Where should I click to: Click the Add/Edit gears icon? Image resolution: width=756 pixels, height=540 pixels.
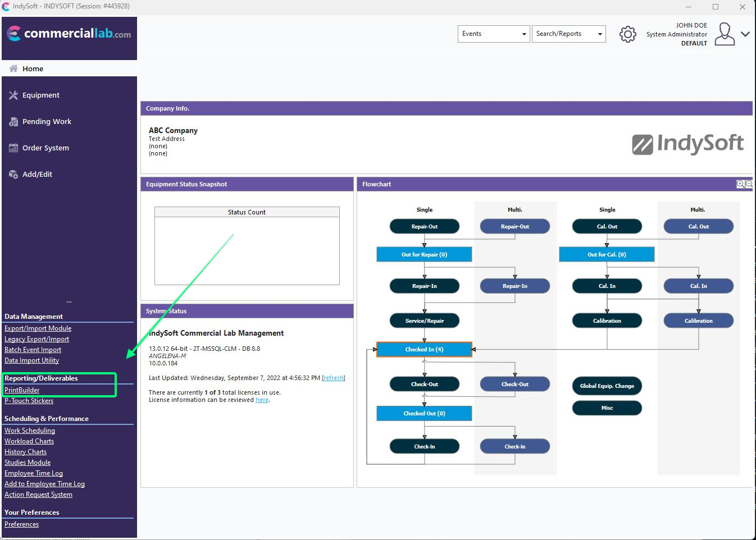click(13, 175)
